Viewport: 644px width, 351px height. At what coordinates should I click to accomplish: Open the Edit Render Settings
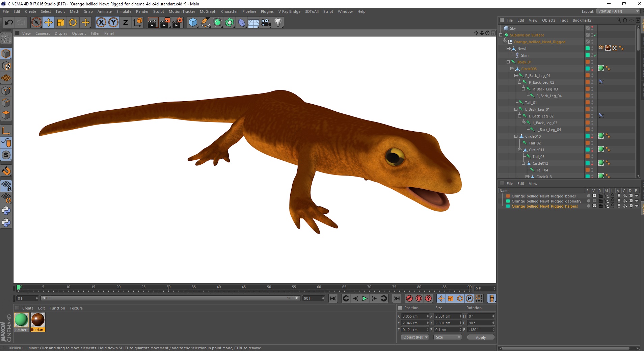[178, 23]
